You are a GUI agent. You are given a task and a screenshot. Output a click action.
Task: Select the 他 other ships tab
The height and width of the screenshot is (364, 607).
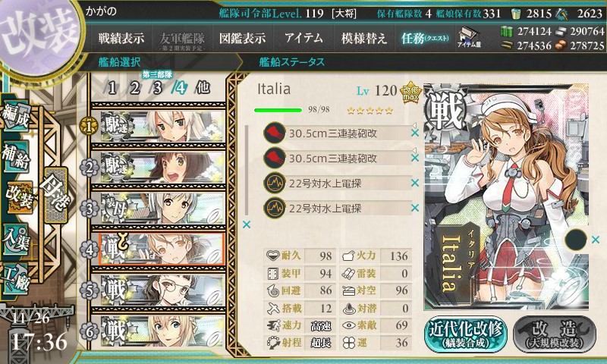(203, 88)
